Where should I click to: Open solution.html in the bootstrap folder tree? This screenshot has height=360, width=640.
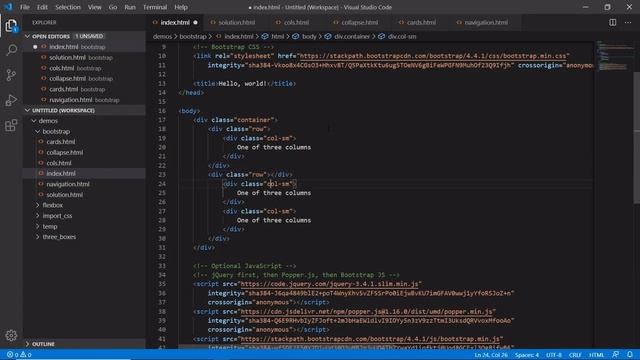click(x=84, y=195)
